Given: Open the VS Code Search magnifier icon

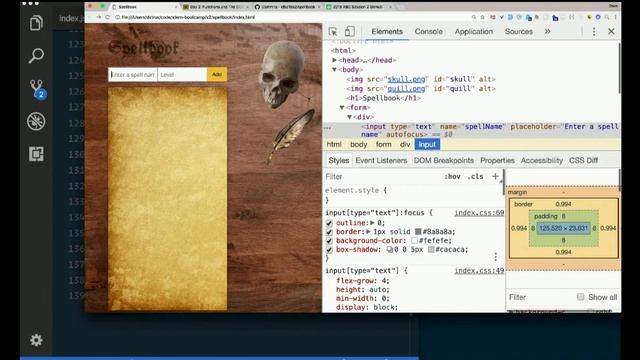Looking at the screenshot, I should tap(36, 56).
